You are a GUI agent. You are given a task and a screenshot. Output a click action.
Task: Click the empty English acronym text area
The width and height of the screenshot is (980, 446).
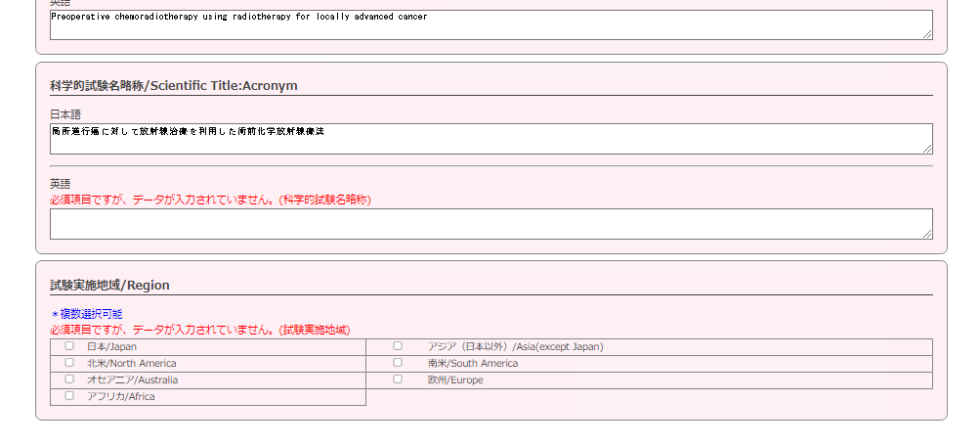[489, 224]
